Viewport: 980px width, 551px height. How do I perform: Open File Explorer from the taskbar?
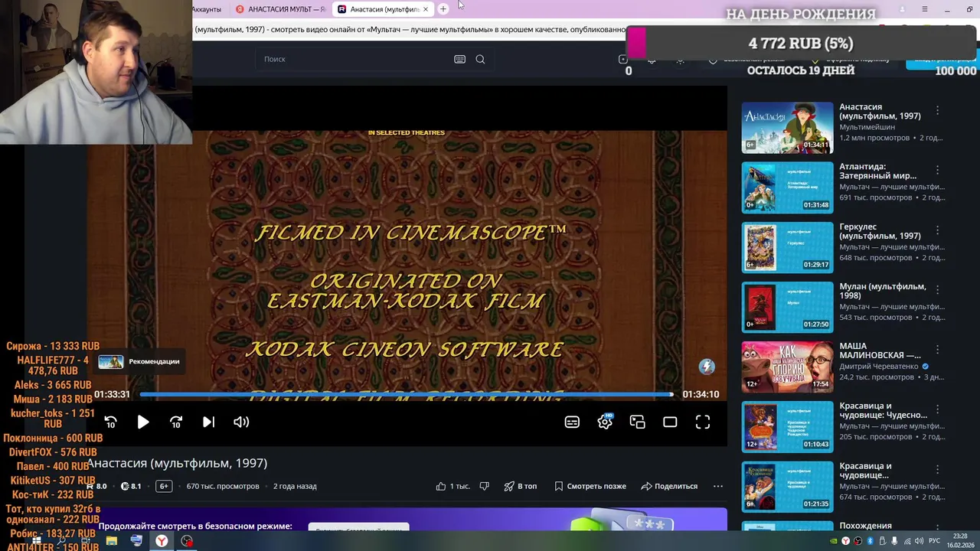(111, 541)
